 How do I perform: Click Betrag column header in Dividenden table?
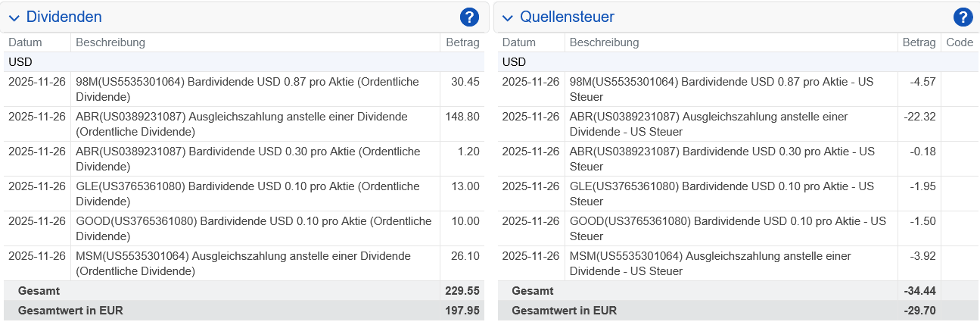462,42
